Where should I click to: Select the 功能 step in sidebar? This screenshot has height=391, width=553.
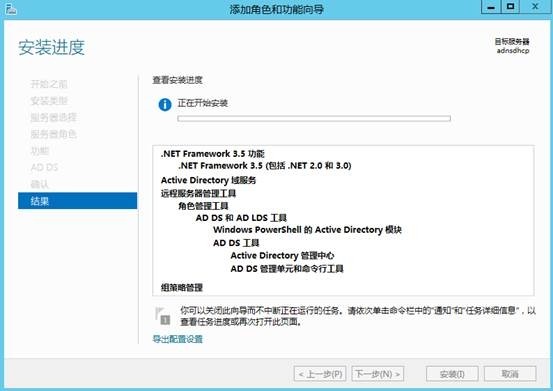(40, 151)
